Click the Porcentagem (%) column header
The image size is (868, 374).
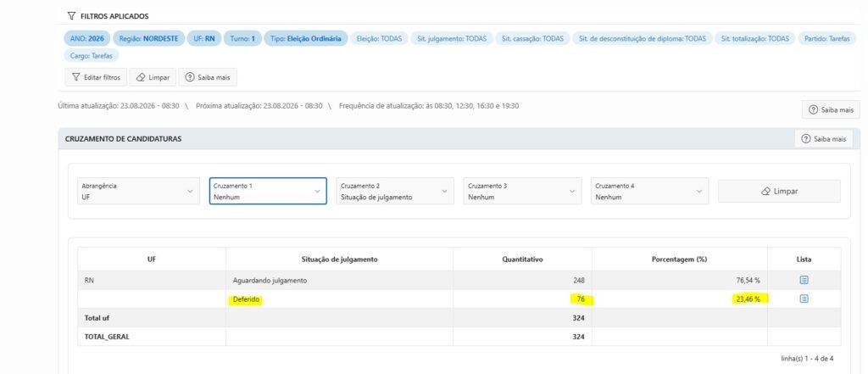680,260
